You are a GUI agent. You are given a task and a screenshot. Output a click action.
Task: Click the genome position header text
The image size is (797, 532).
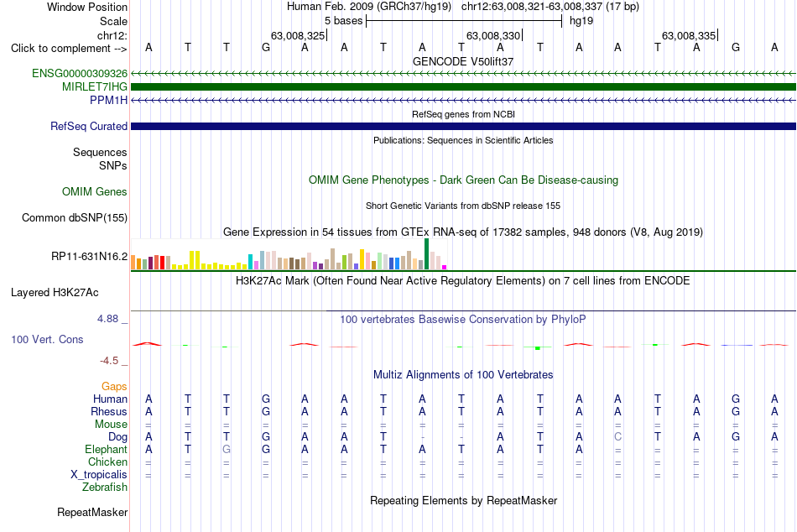point(463,7)
